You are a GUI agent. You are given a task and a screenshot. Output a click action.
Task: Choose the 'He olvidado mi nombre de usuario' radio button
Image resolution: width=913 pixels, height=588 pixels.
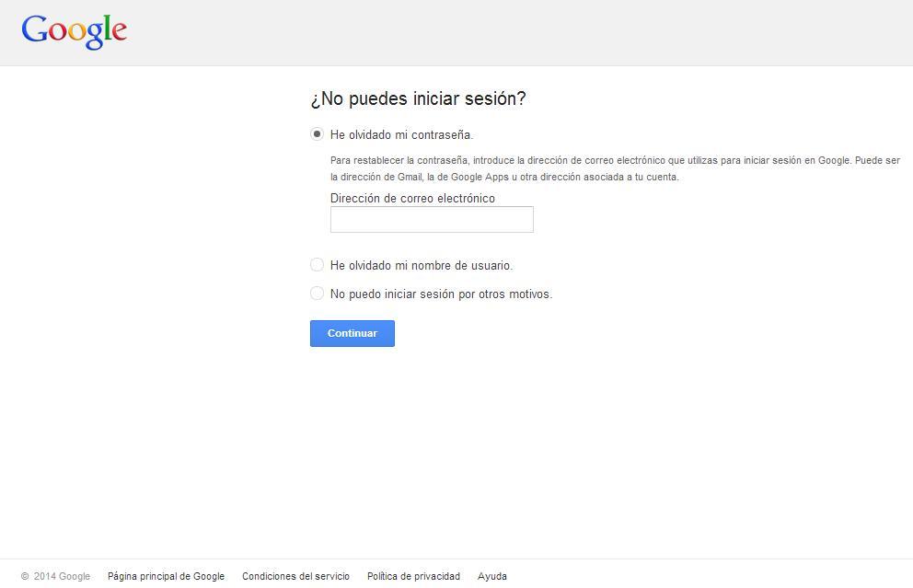coord(318,265)
